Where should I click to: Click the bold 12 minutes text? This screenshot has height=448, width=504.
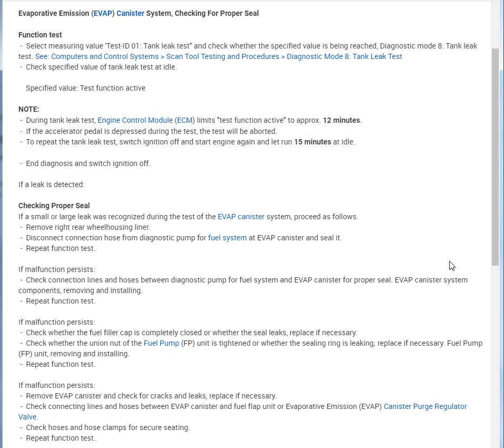(x=341, y=120)
